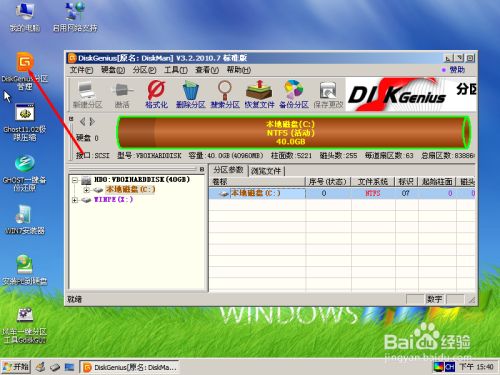Click the DiskGenius taskbar button

click(x=129, y=367)
